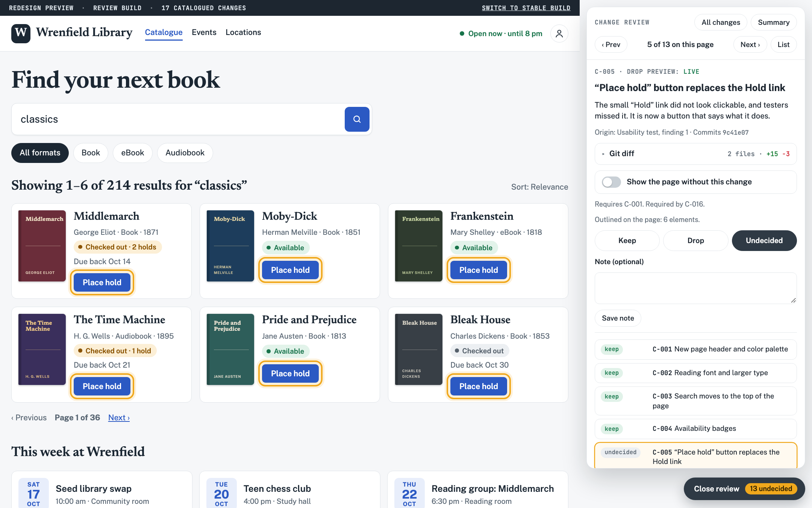This screenshot has width=812, height=508.
Task: Select C-004 Availability badges row
Action: (x=695, y=429)
